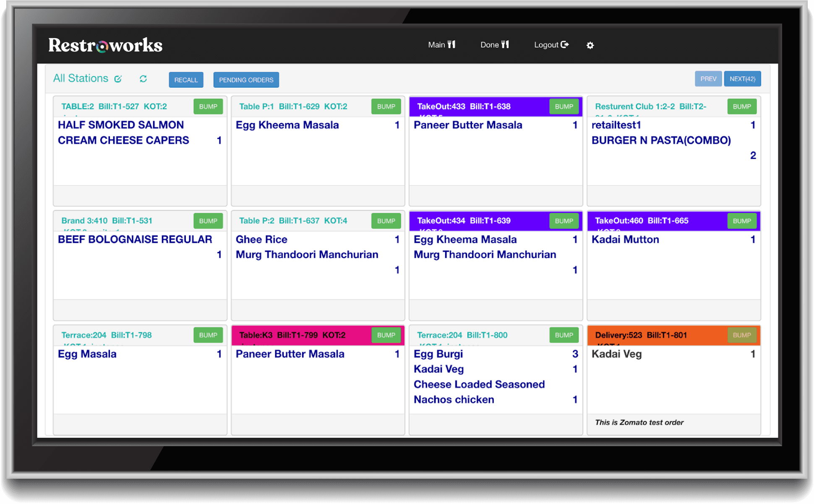814x504 pixels.
Task: Click the edit pencil beside All Stations
Action: [118, 78]
